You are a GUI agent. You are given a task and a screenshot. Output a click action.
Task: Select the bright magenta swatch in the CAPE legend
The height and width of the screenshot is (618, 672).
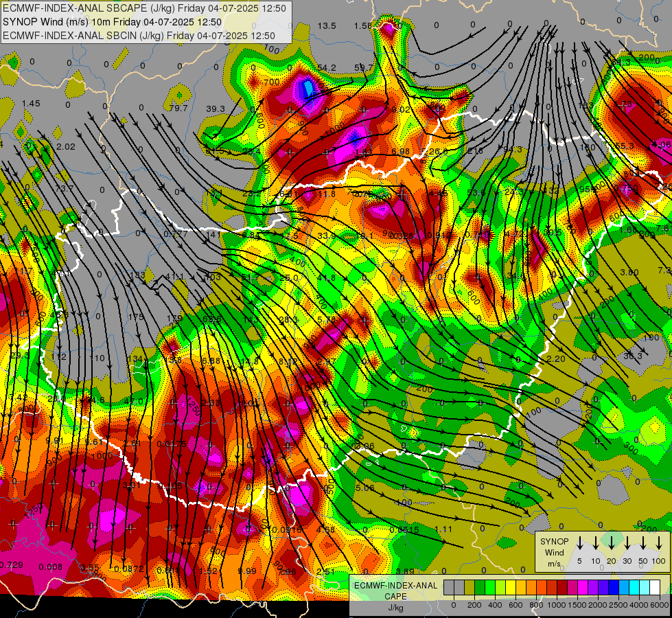point(583,587)
